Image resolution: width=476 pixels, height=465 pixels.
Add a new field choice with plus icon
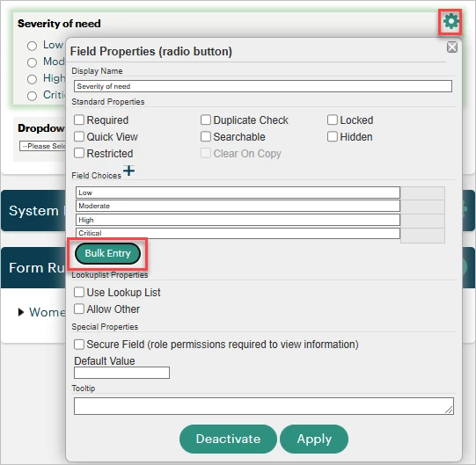tap(128, 171)
